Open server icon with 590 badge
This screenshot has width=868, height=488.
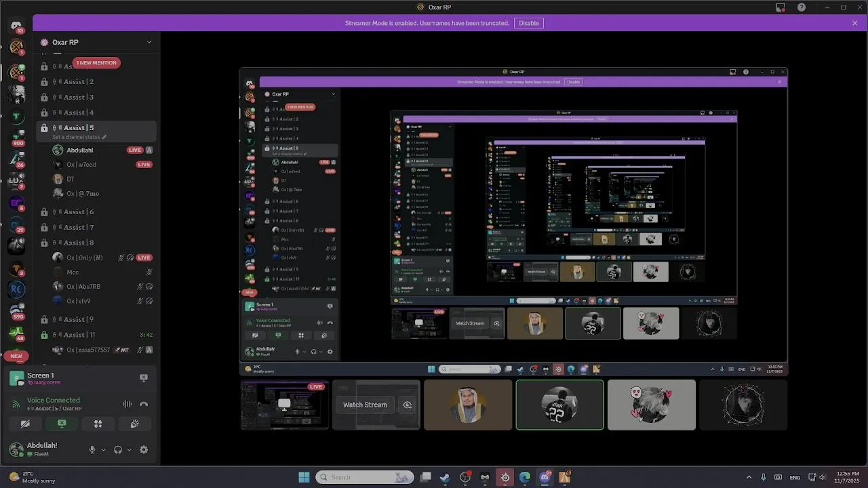click(x=17, y=311)
